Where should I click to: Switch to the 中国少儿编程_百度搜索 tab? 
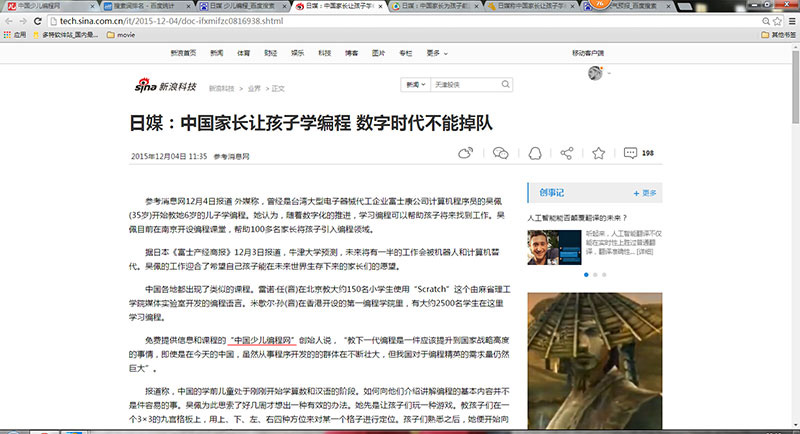click(x=243, y=6)
